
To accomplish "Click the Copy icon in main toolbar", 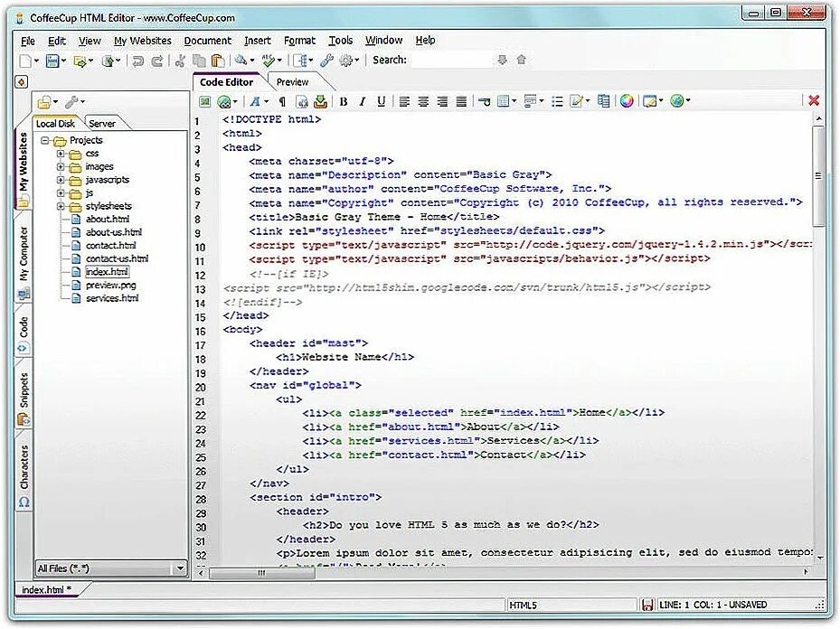I will [199, 61].
